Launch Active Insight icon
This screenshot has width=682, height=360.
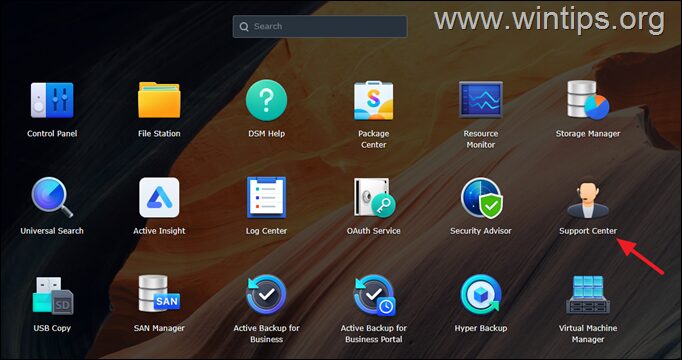(159, 197)
